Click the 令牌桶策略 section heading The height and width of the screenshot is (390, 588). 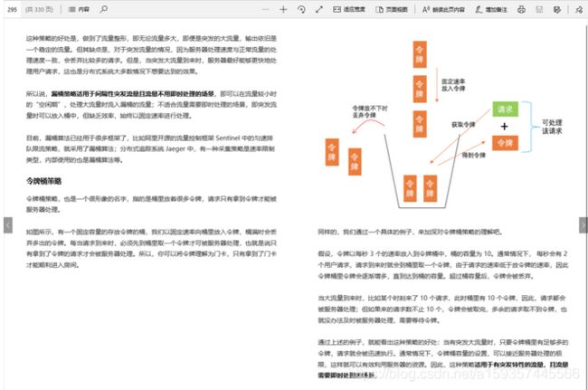click(x=43, y=181)
